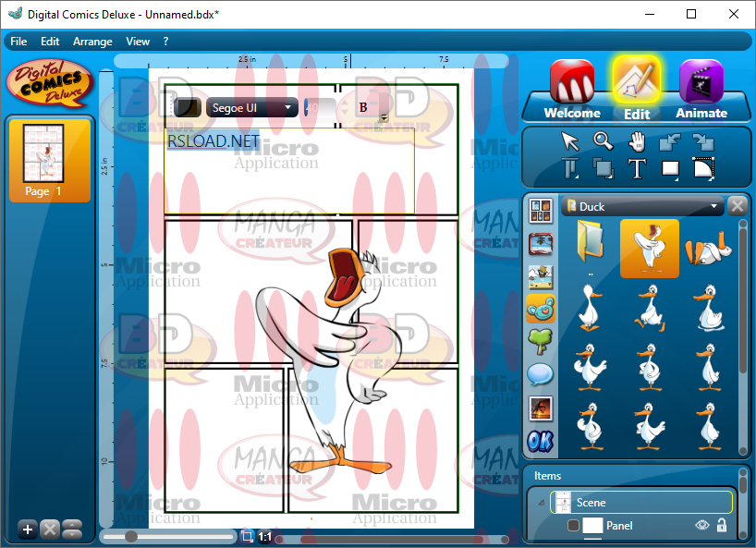
Task: Click the font size stepper arrows
Action: [344, 107]
